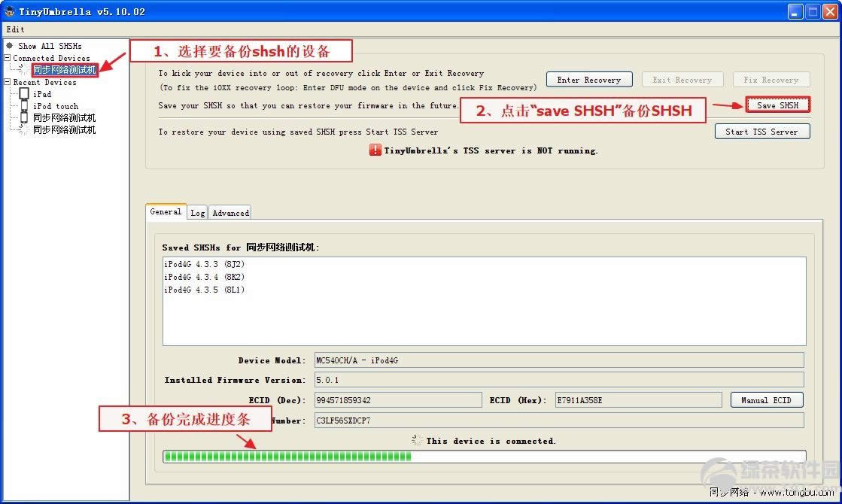This screenshot has width=842, height=504.
Task: Collapse the Connected Devices tree node
Action: 7,57
